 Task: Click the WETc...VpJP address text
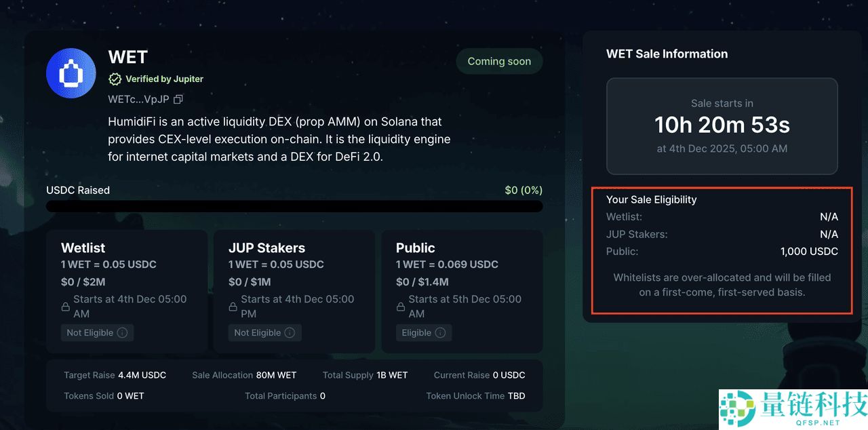[138, 99]
